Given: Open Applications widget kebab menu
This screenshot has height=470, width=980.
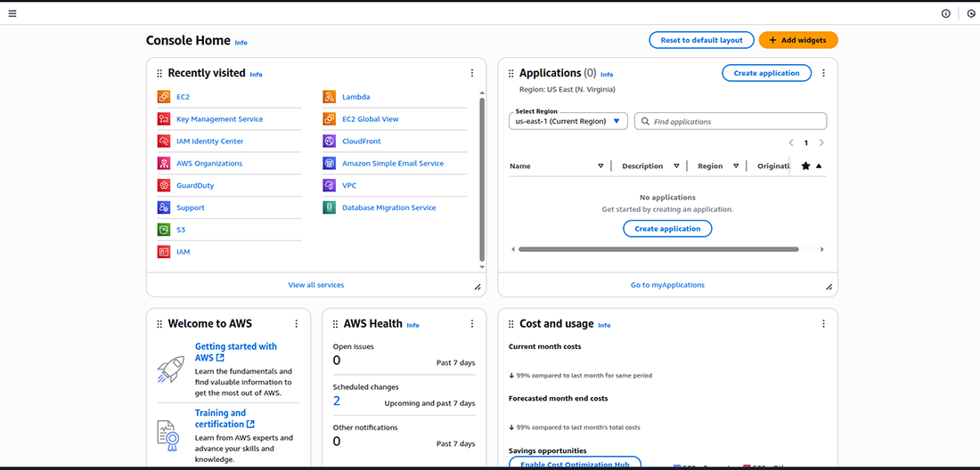Looking at the screenshot, I should pyautogui.click(x=823, y=73).
